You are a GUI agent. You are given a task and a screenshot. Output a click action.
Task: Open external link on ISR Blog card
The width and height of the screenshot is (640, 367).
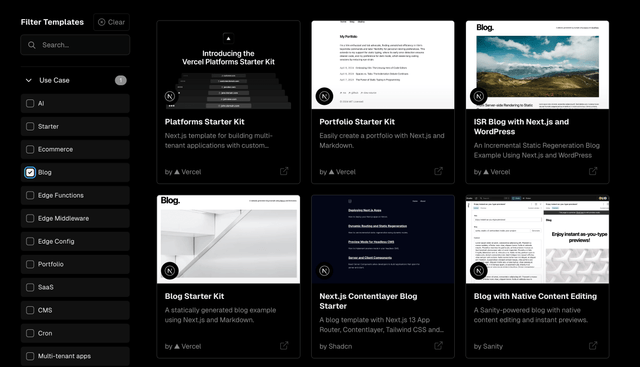pos(593,171)
